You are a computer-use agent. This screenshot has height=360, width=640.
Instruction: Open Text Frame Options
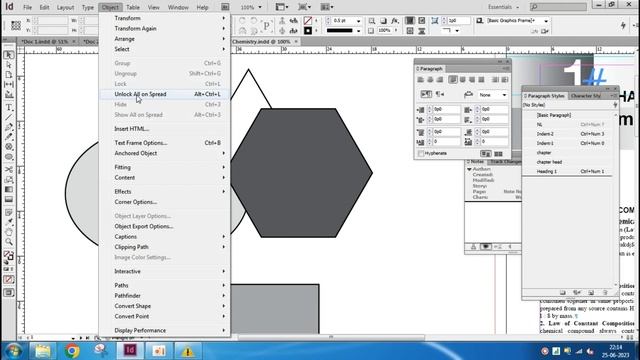165,143
